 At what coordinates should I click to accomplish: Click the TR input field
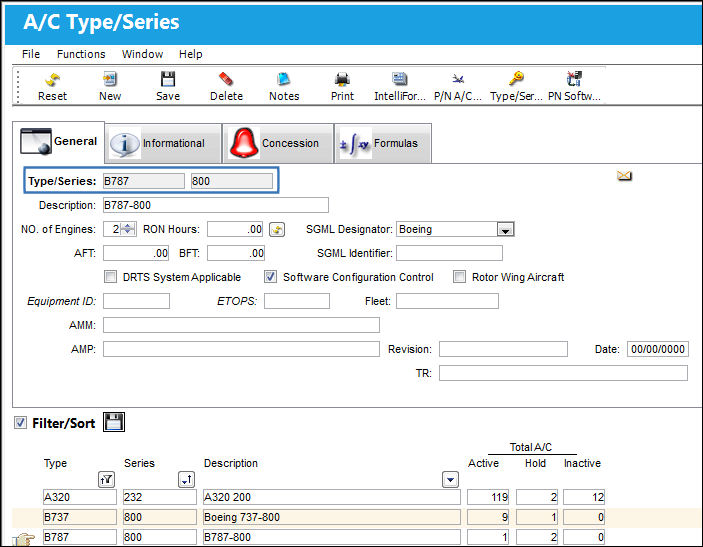[x=563, y=373]
